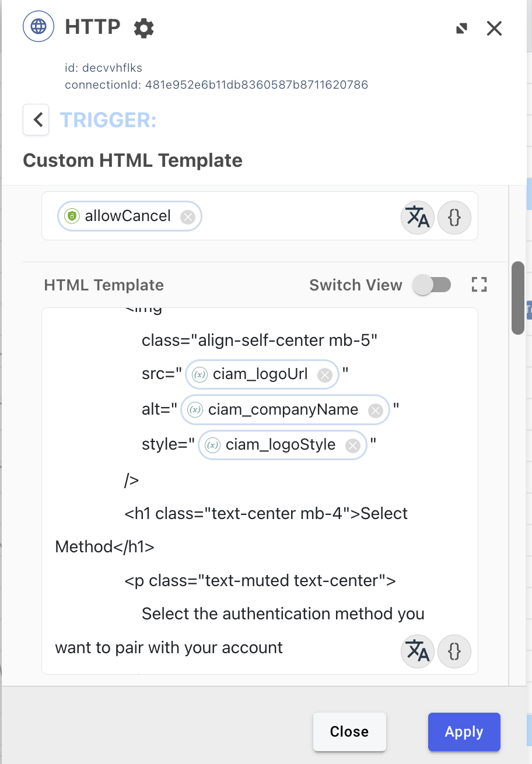Click the 'Select the authentication method you' line

tap(283, 614)
